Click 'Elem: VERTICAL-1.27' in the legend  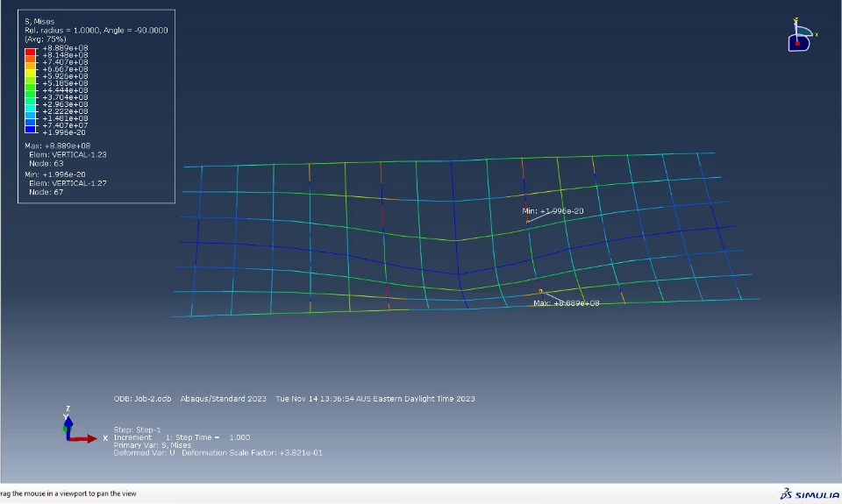coord(68,183)
